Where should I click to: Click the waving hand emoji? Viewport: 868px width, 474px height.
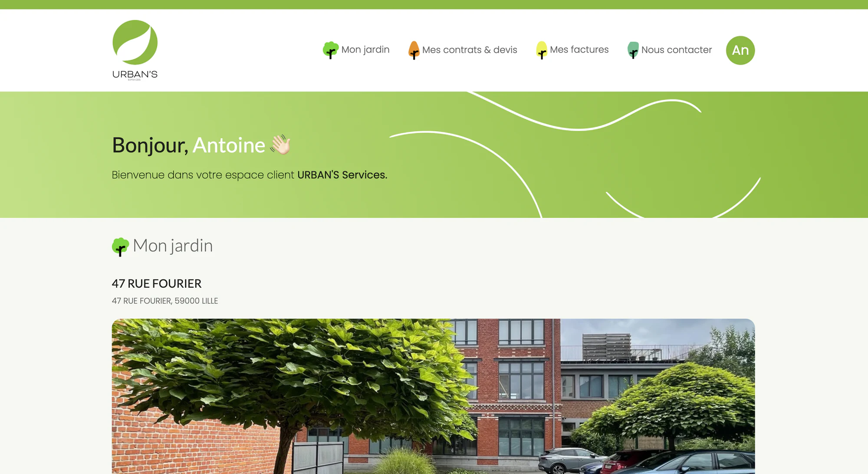tap(280, 145)
